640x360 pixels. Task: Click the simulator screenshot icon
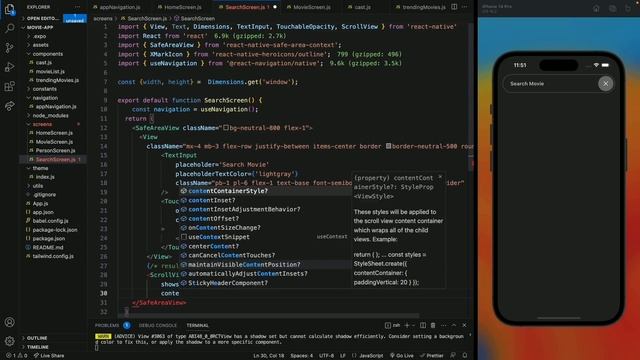point(613,9)
